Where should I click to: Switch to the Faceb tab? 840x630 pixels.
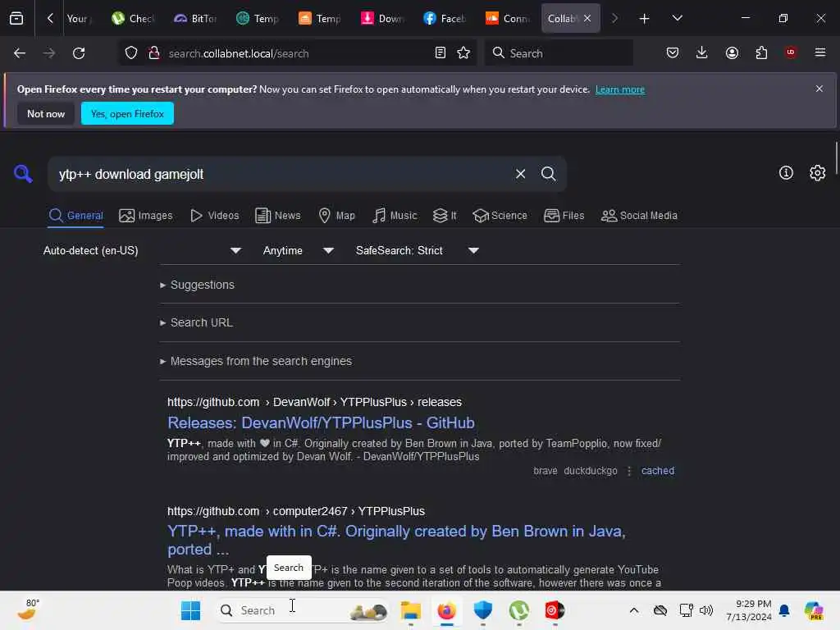tap(445, 19)
